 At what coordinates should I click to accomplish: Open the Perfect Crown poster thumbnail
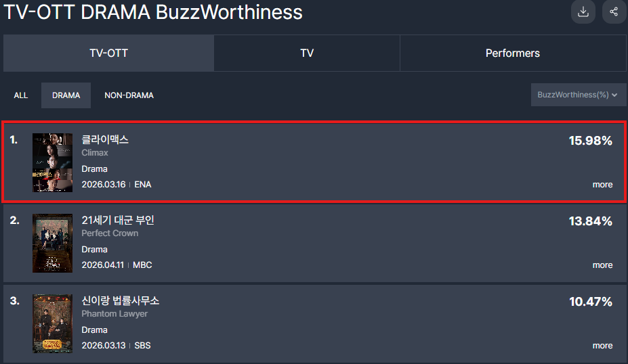[52, 243]
